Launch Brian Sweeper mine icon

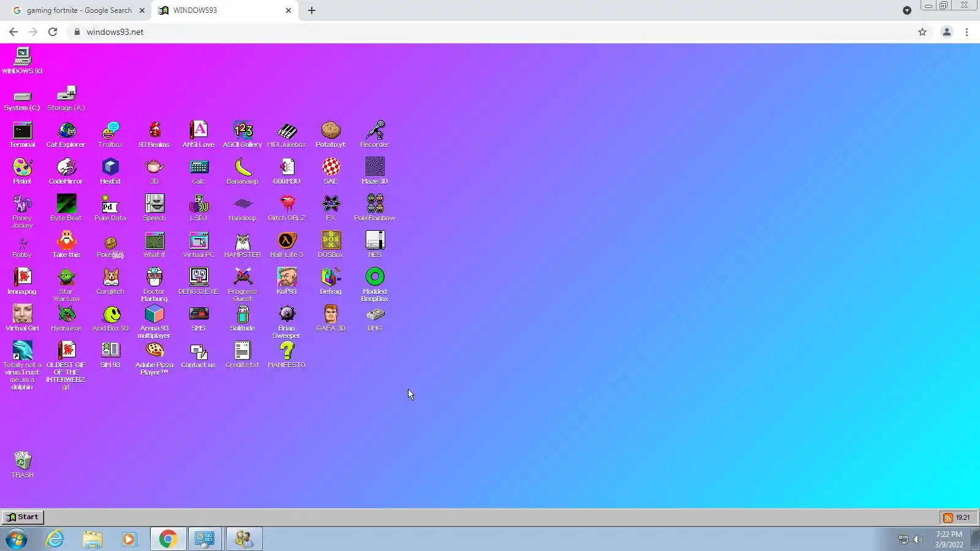click(x=287, y=321)
